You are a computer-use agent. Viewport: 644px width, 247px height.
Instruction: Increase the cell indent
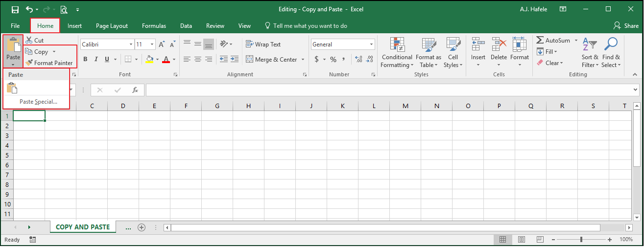(235, 60)
